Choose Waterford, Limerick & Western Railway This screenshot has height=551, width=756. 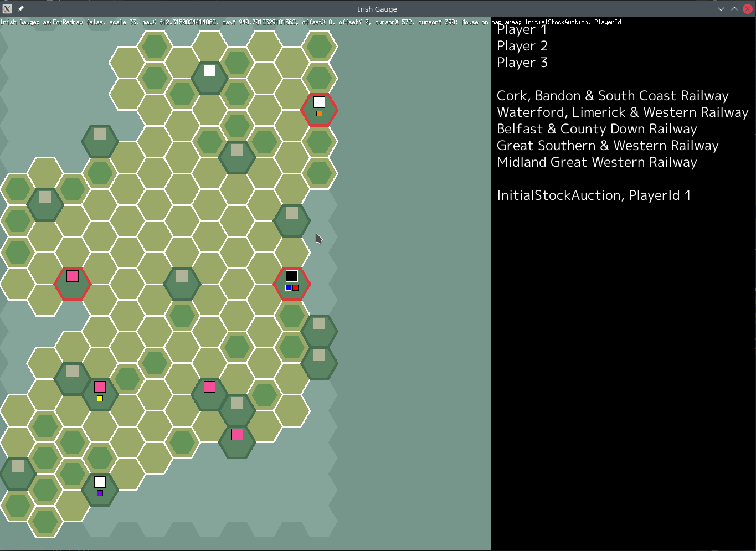click(623, 112)
